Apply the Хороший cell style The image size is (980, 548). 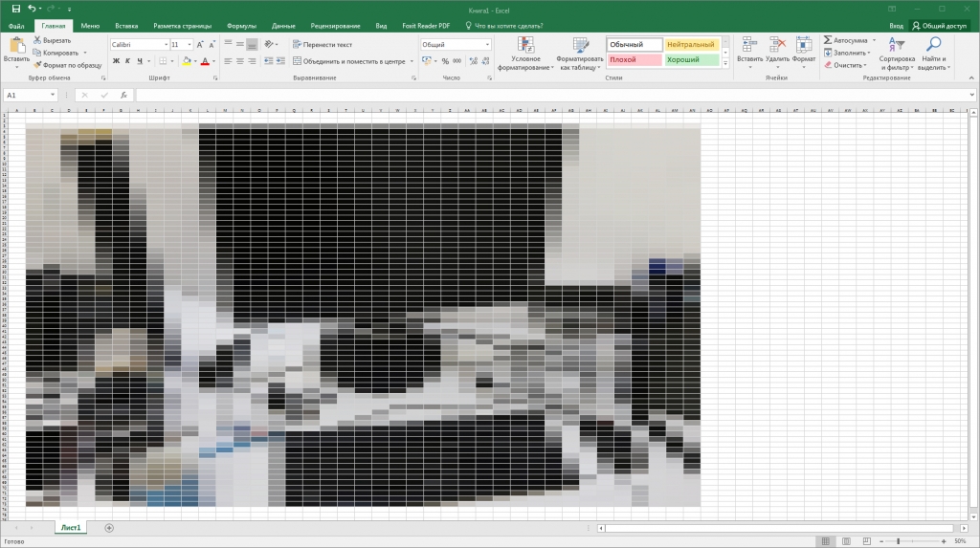pyautogui.click(x=691, y=60)
